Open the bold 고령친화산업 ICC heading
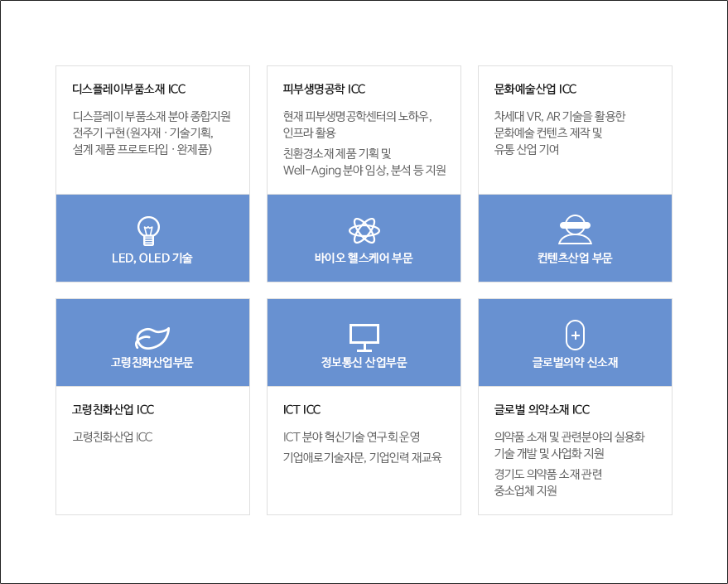728x584 pixels. tap(113, 409)
